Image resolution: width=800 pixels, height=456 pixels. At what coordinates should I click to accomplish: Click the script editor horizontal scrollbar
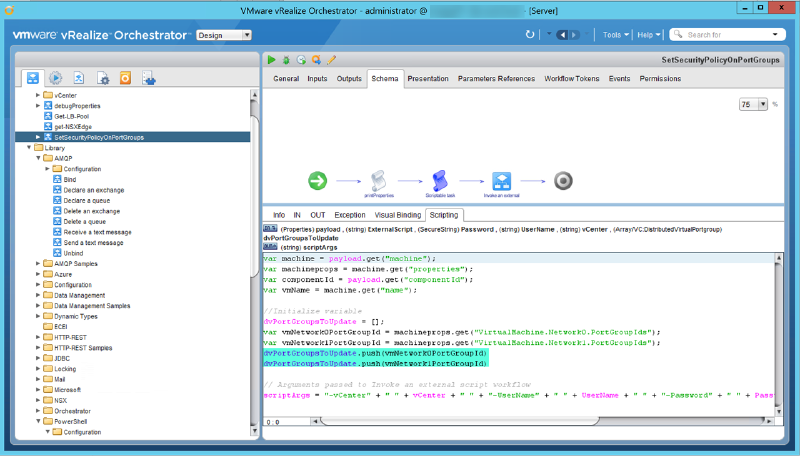click(x=459, y=421)
